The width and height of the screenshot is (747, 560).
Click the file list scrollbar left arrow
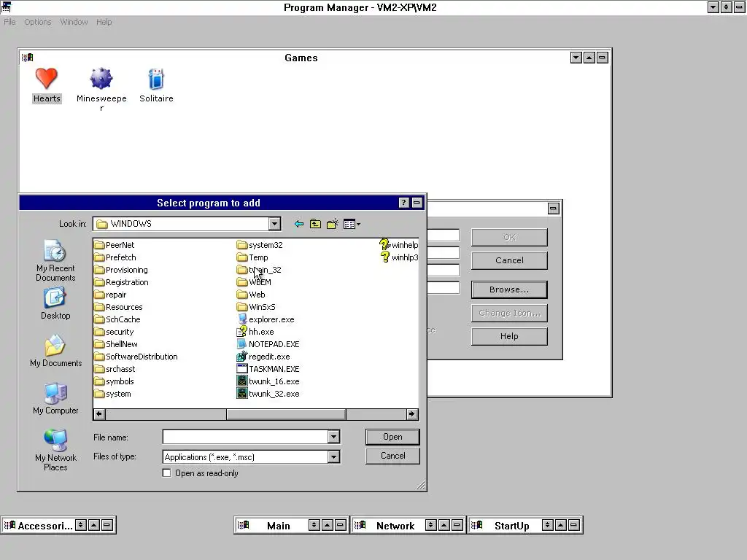click(99, 414)
